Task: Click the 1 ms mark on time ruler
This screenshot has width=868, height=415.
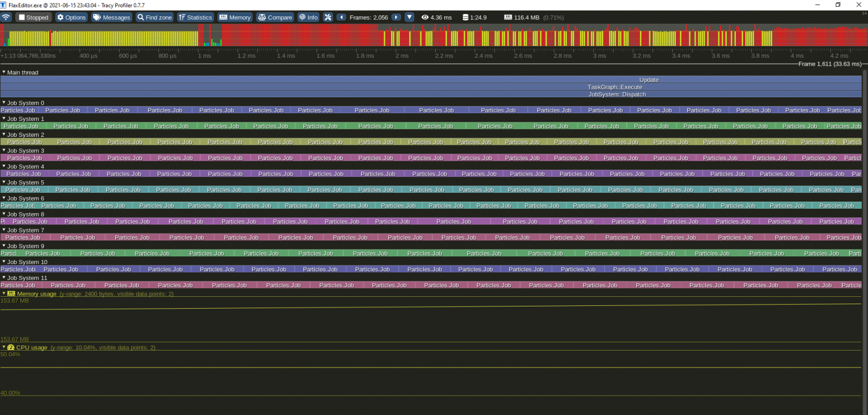Action: click(x=204, y=55)
